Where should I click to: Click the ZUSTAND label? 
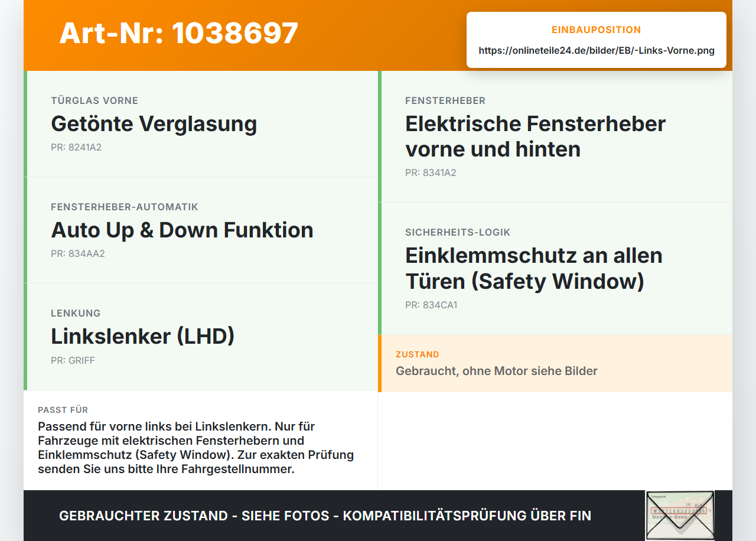(418, 355)
